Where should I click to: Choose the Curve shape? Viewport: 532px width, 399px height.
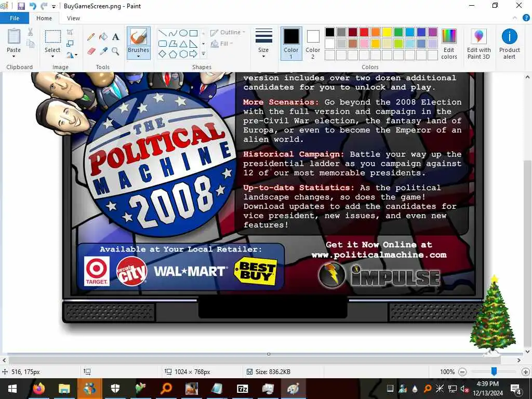[172, 33]
